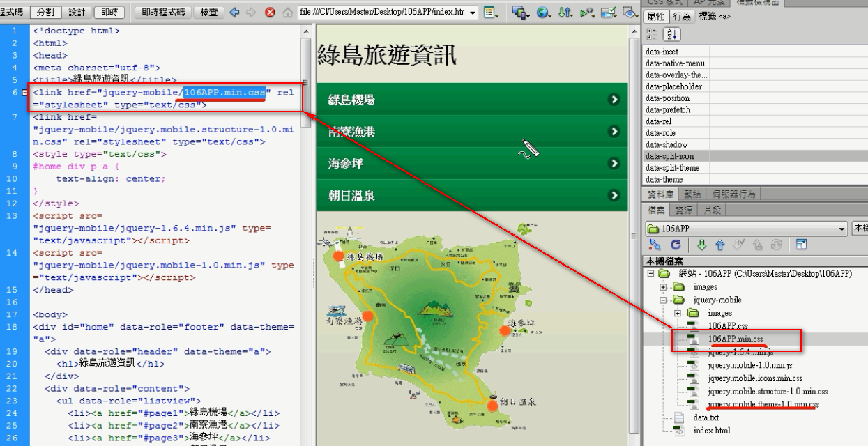Screen dimensions: 868x446
Task: Open the 本機 view dropdown in Files panel
Action: coord(860,229)
